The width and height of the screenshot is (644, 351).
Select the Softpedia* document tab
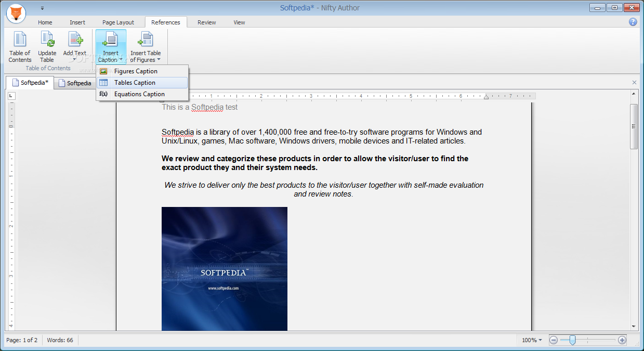point(30,83)
